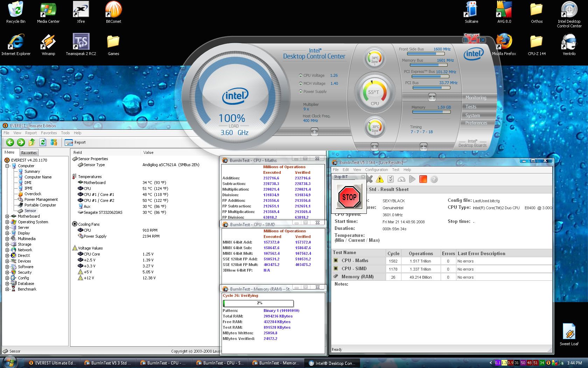Expand the Storage tree node
This screenshot has height=368, width=588.
[7, 244]
